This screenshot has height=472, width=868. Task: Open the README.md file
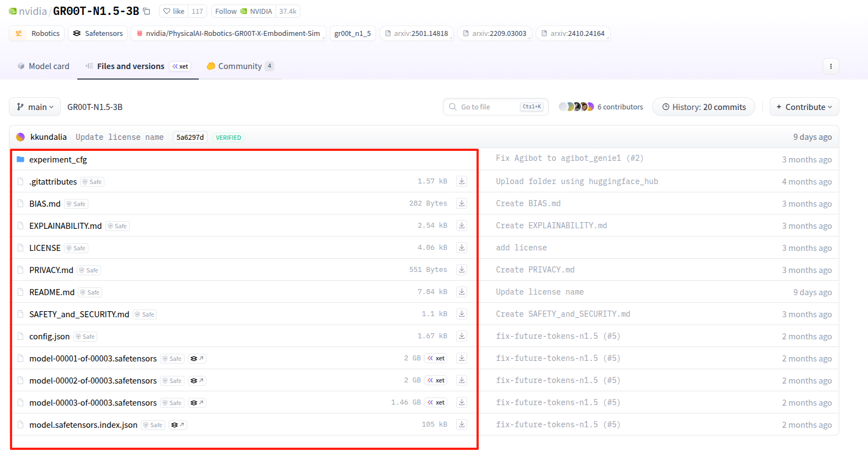click(52, 292)
